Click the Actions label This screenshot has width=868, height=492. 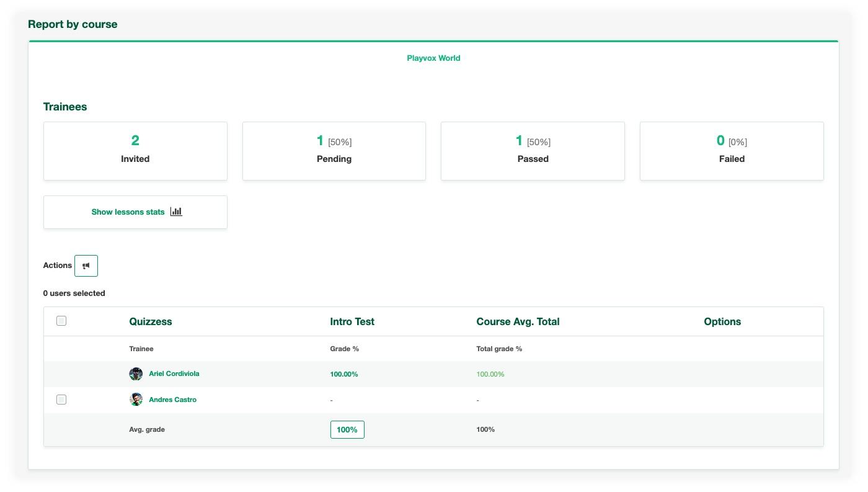pos(58,266)
